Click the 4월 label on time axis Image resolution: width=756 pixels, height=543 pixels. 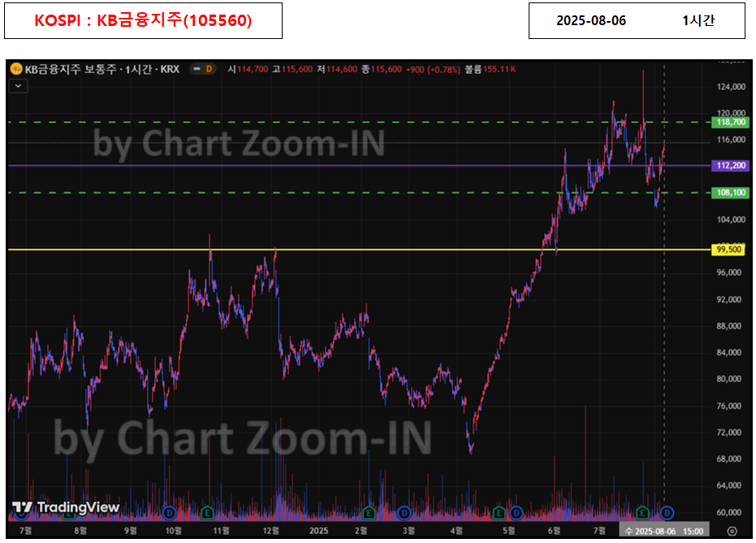pyautogui.click(x=456, y=531)
